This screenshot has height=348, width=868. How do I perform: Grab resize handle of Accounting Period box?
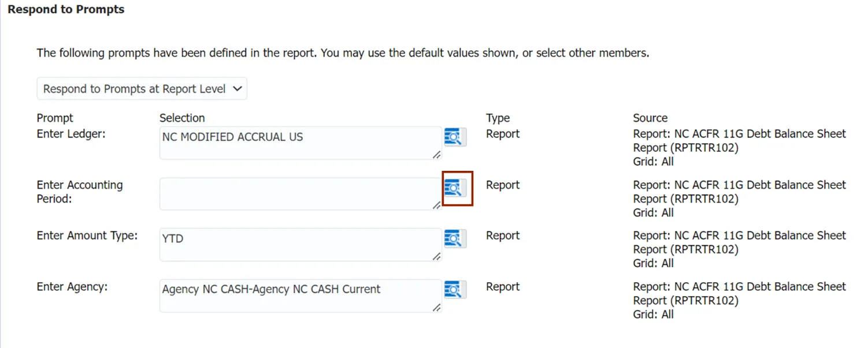[x=436, y=205]
